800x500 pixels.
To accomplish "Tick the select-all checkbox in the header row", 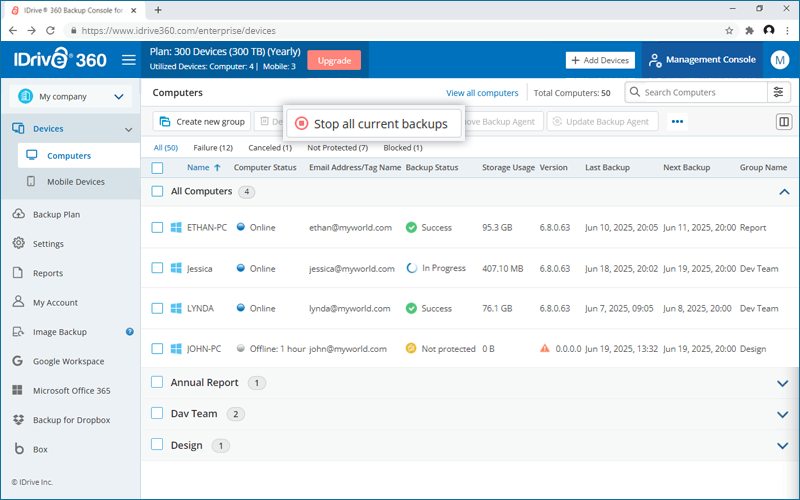I will pyautogui.click(x=157, y=168).
